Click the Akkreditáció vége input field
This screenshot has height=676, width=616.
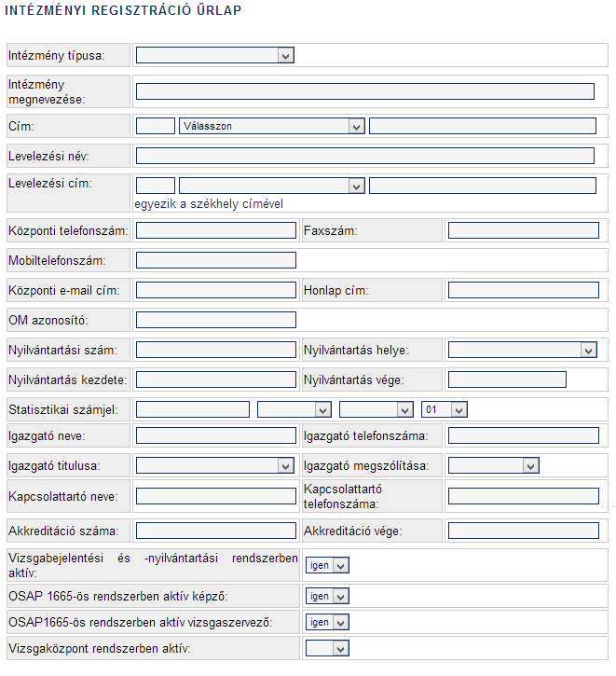point(524,531)
